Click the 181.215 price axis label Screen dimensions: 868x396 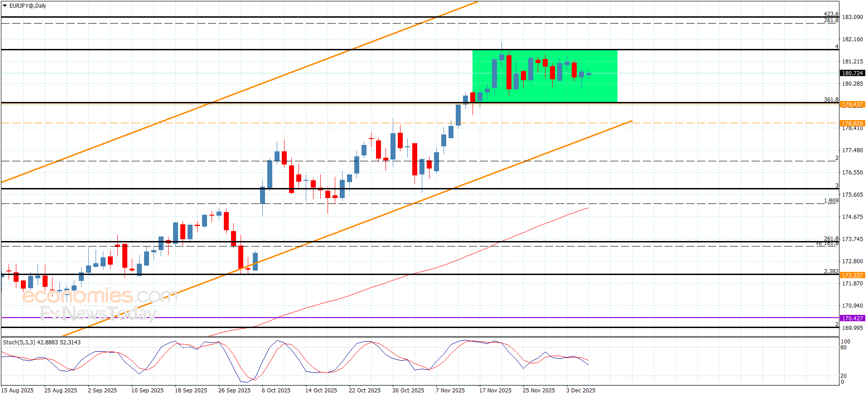click(x=852, y=62)
